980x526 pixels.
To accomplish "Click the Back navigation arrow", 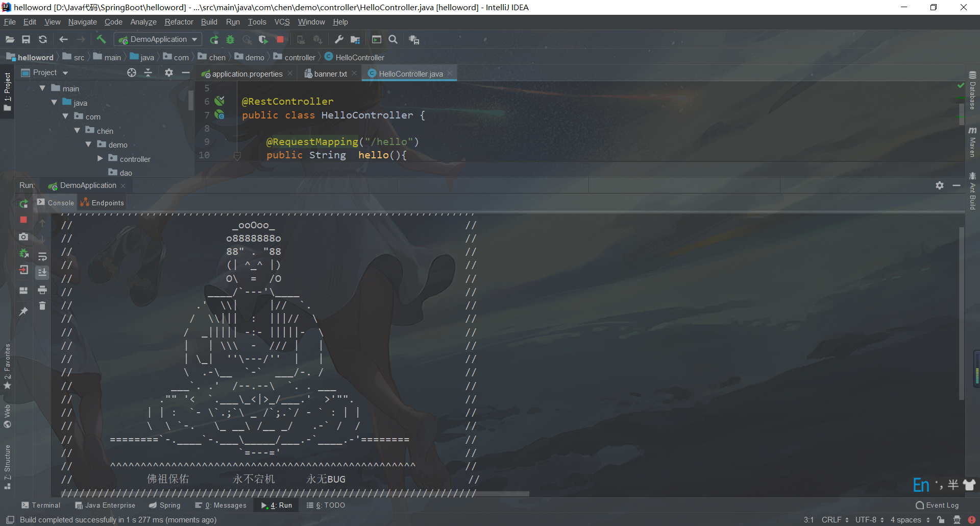I will tap(63, 39).
